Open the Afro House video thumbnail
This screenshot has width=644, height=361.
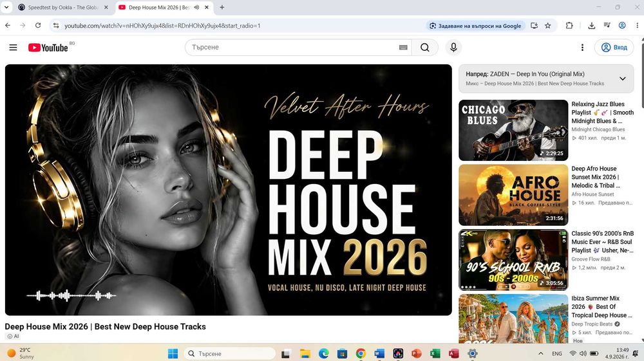coord(513,195)
